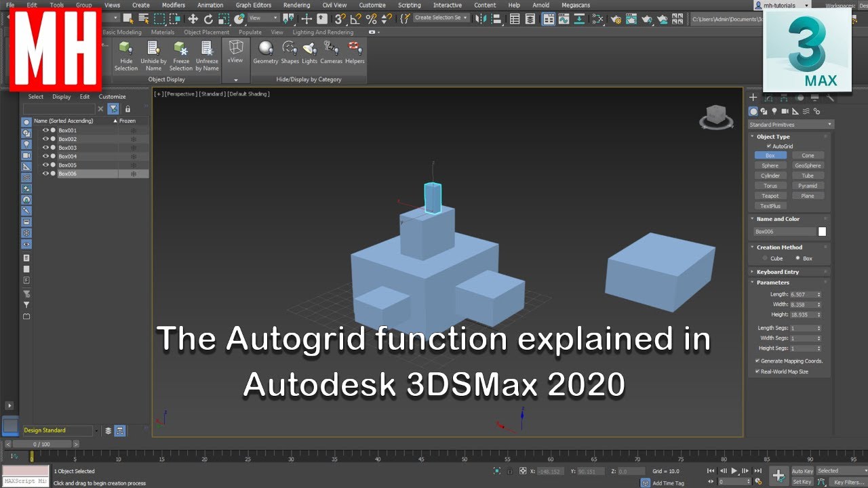Click the Set Key large plus button

pos(778,476)
